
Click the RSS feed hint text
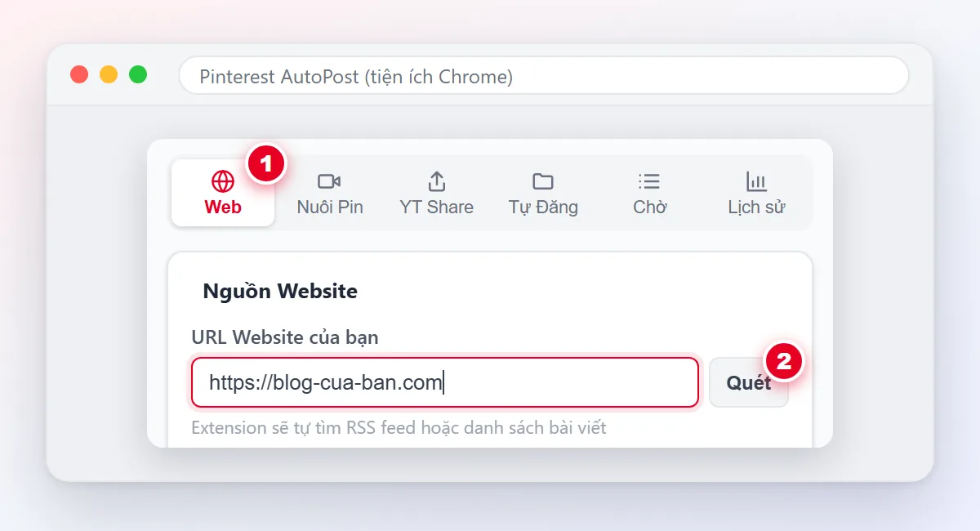(x=399, y=427)
